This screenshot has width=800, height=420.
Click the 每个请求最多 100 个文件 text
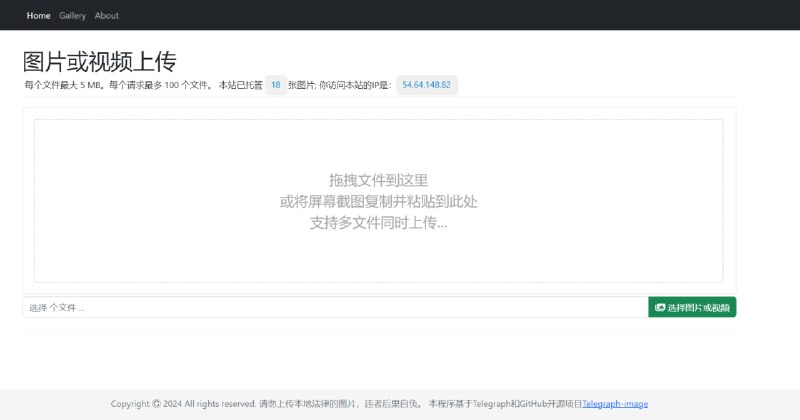pos(160,86)
